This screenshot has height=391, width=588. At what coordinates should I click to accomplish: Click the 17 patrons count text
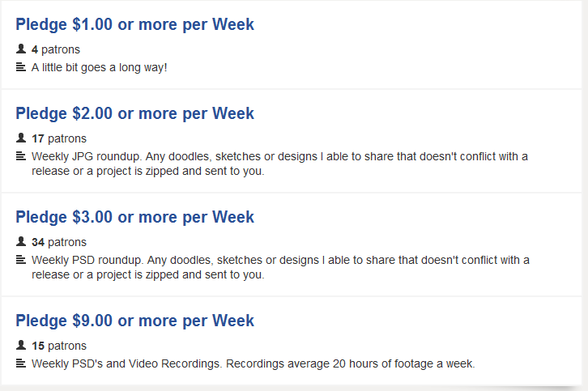click(59, 138)
